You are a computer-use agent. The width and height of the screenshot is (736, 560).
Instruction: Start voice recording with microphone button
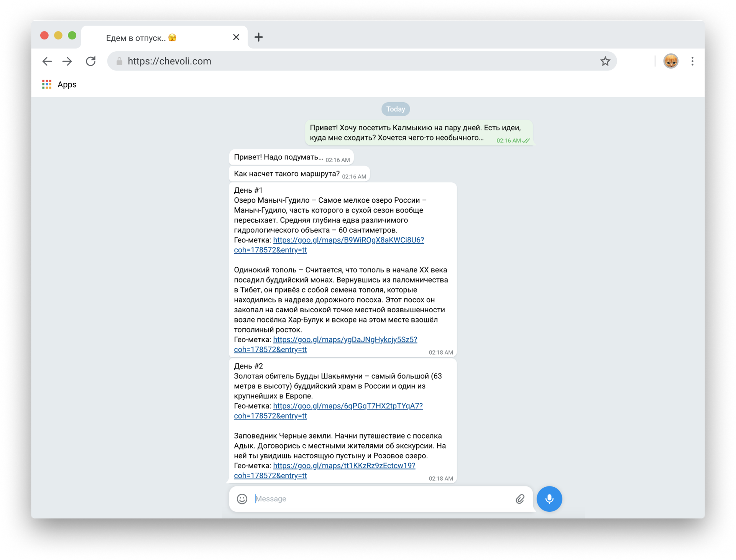coord(549,499)
